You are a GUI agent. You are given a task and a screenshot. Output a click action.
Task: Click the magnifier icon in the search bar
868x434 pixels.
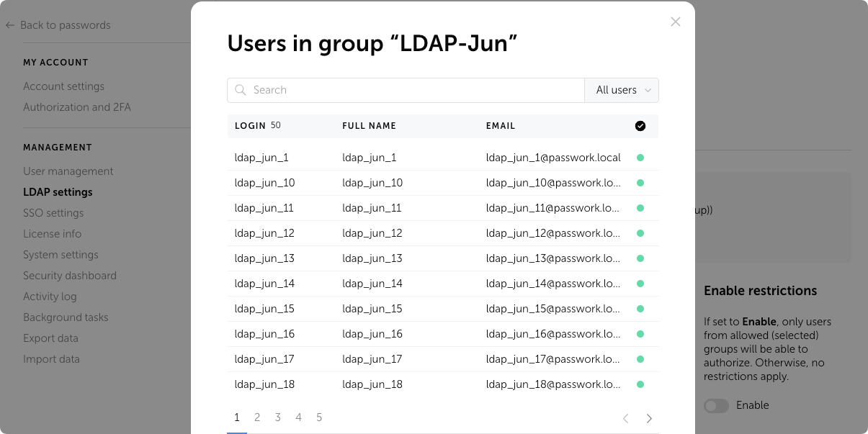pos(241,90)
